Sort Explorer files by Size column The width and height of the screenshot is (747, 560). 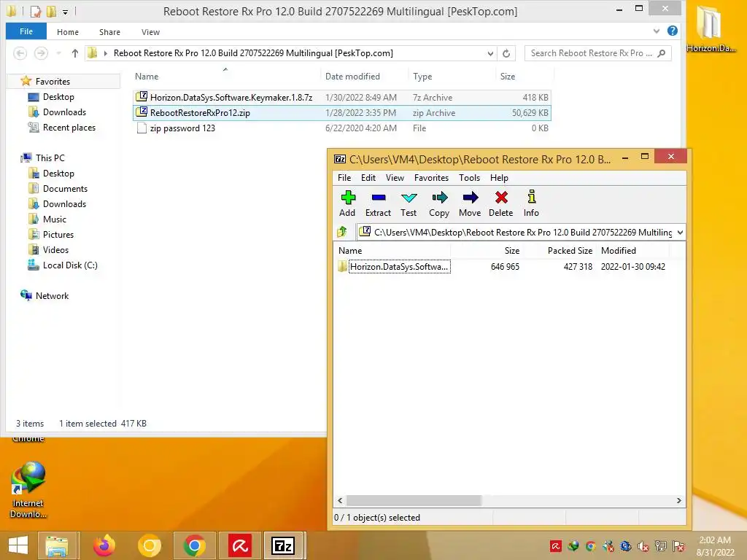click(x=508, y=76)
